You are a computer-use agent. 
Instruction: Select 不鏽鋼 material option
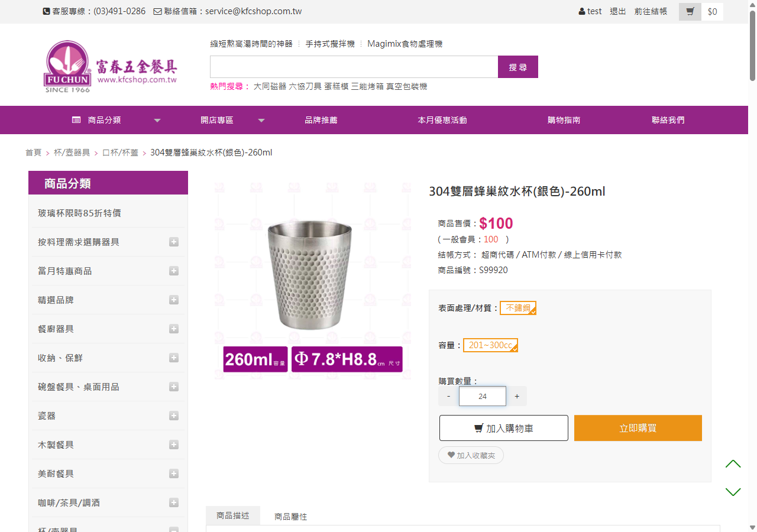tap(518, 308)
